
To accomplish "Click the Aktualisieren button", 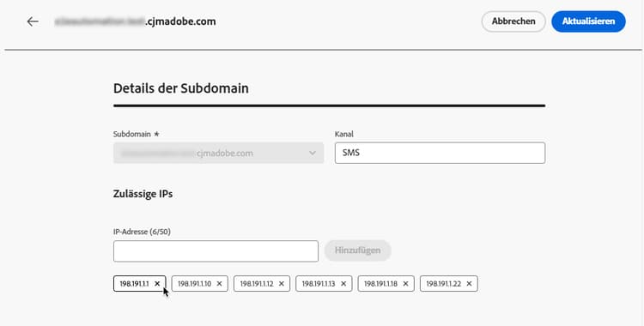I will click(588, 21).
